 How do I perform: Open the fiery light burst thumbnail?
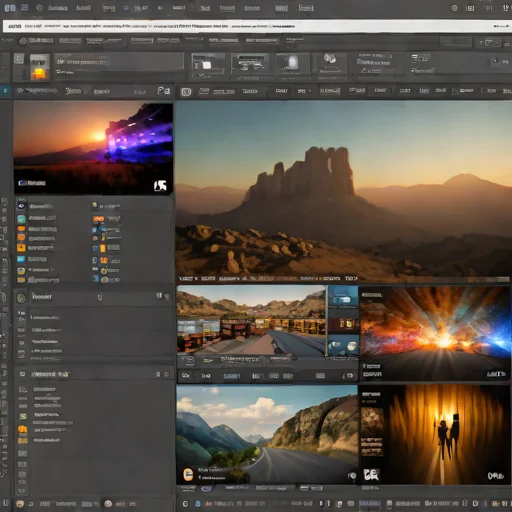435,333
